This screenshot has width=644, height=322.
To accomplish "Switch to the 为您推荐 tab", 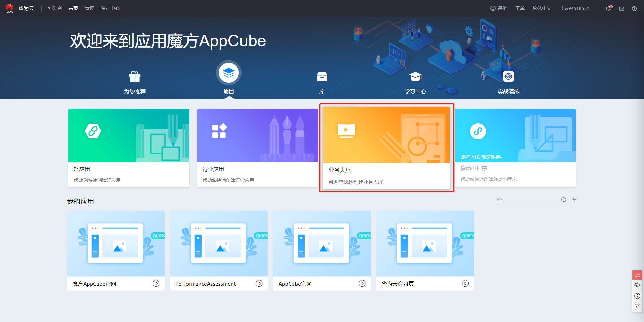I will coord(135,91).
